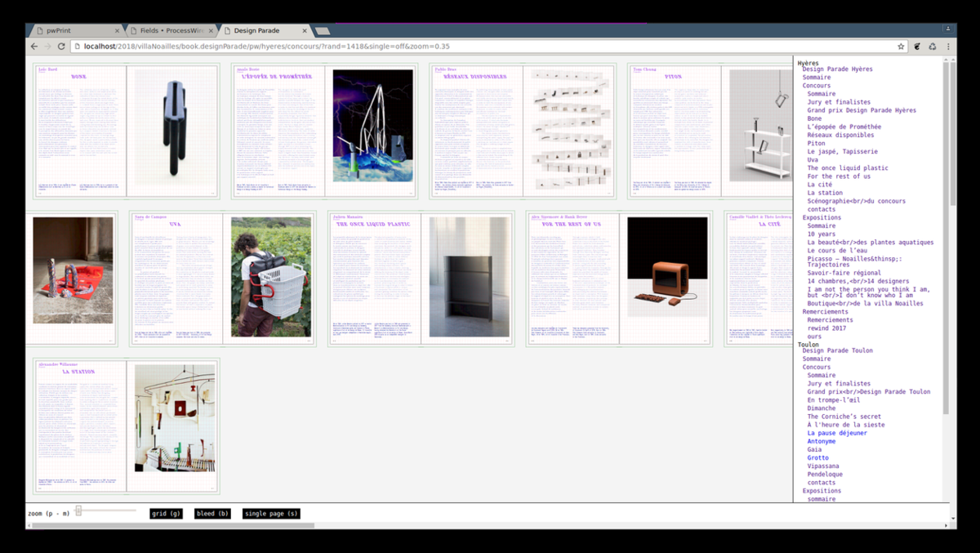Screen dimensions: 980x553
Task: Reload the page with the refresh icon
Action: (x=61, y=47)
